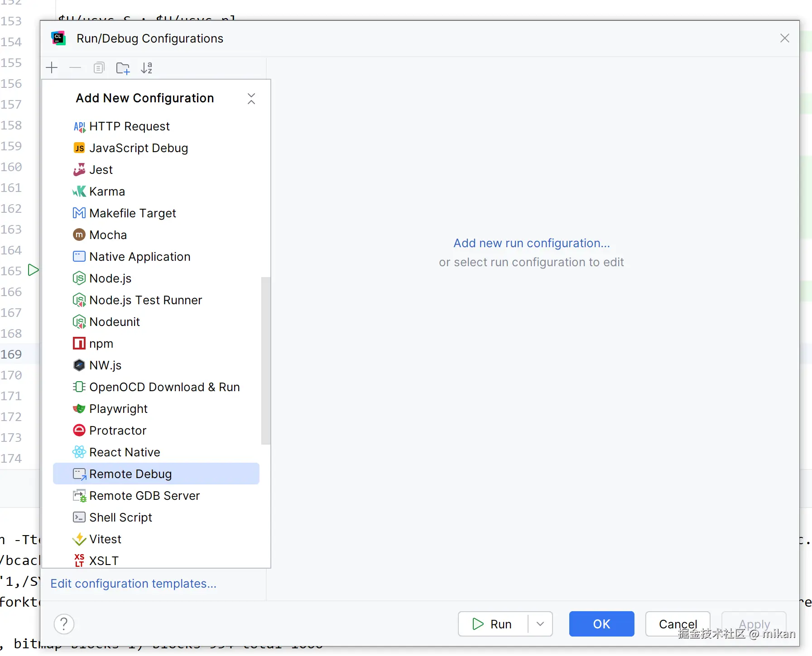Click the Shell Script icon
812x656 pixels.
tap(79, 517)
